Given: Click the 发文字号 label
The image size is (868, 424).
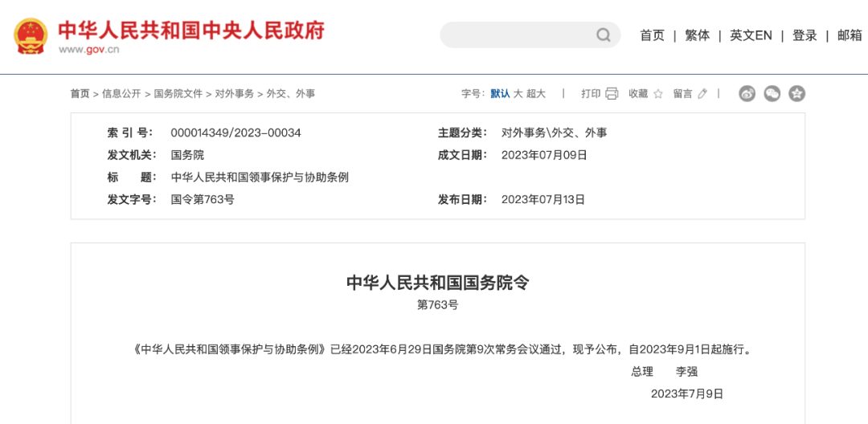Looking at the screenshot, I should [132, 200].
